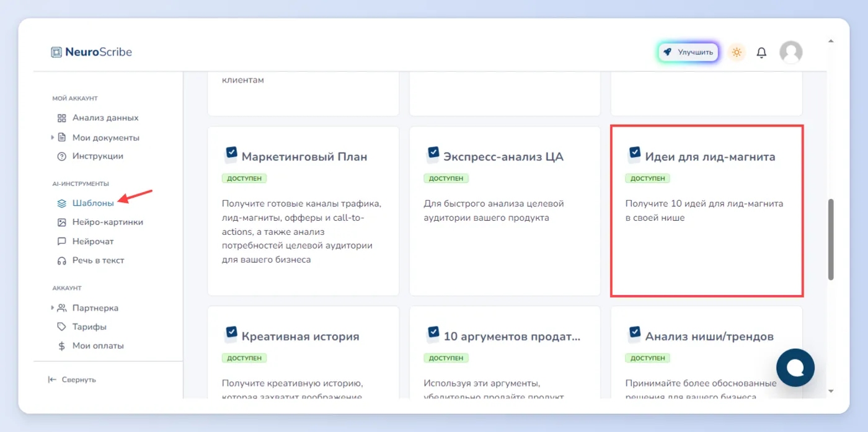
Task: Click the NeuroScribe logo icon
Action: click(x=56, y=52)
